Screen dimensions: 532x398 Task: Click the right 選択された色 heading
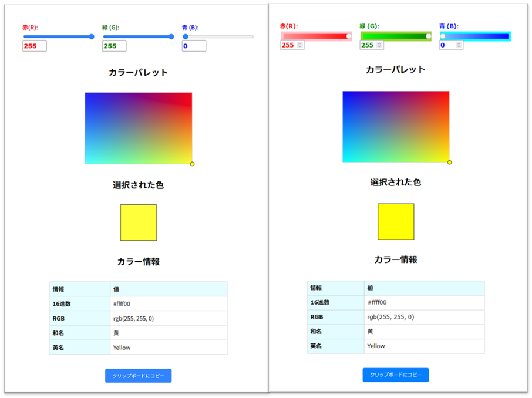tap(396, 182)
